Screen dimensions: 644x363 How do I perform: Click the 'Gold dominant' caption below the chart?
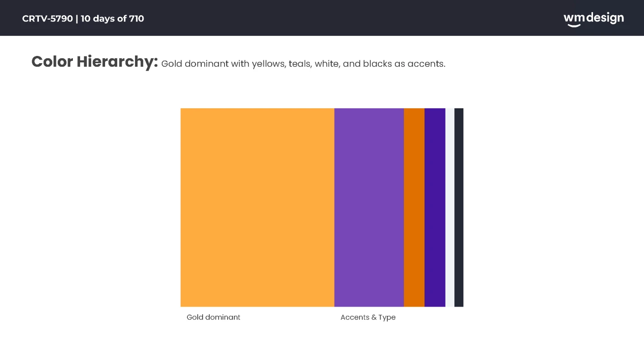coord(213,317)
